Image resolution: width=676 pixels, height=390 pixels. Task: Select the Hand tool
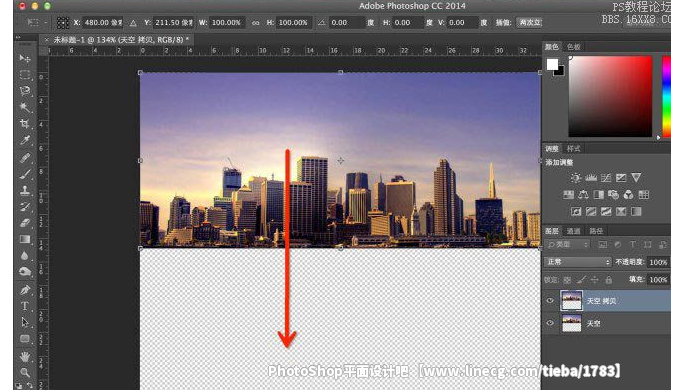25,357
